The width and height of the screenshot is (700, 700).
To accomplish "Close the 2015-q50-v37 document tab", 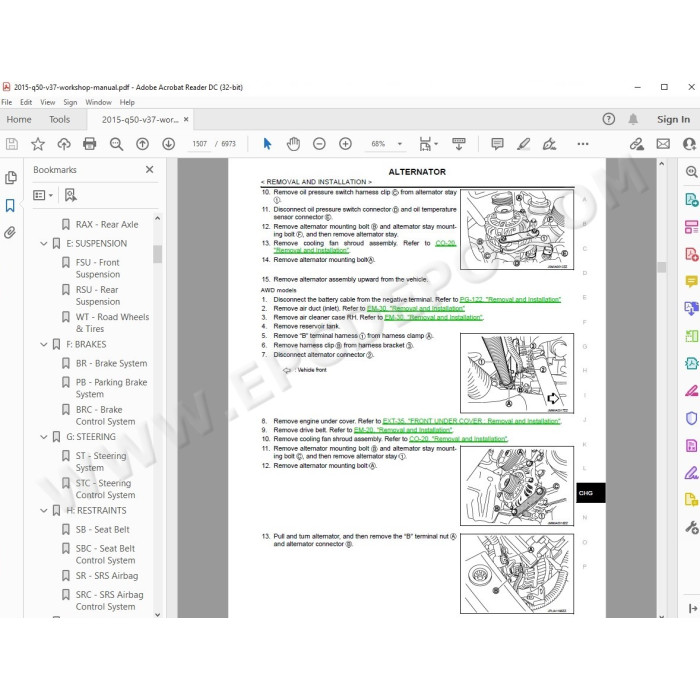I will pos(186,119).
